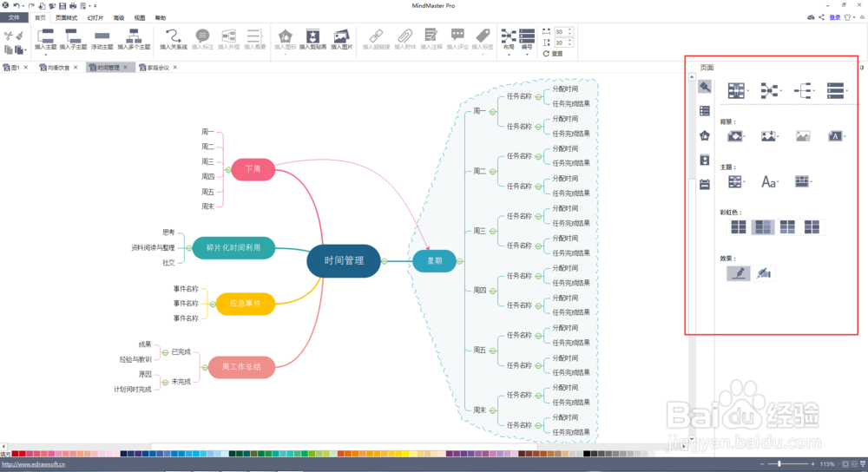Open the Layout (布局) dropdown in ribbon
The image size is (868, 472).
point(509,42)
